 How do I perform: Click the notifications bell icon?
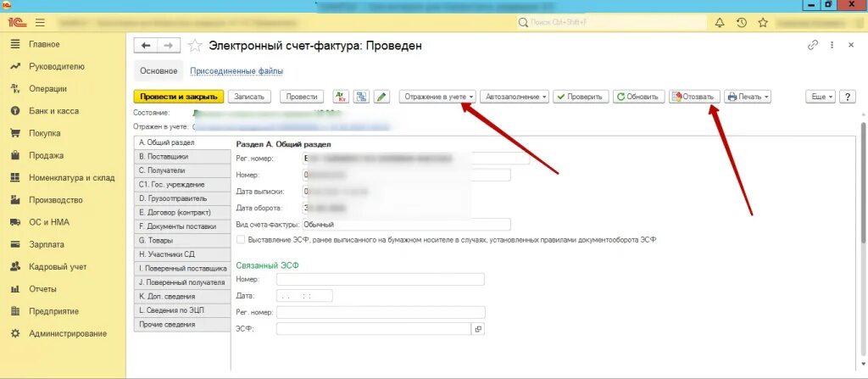[x=719, y=23]
